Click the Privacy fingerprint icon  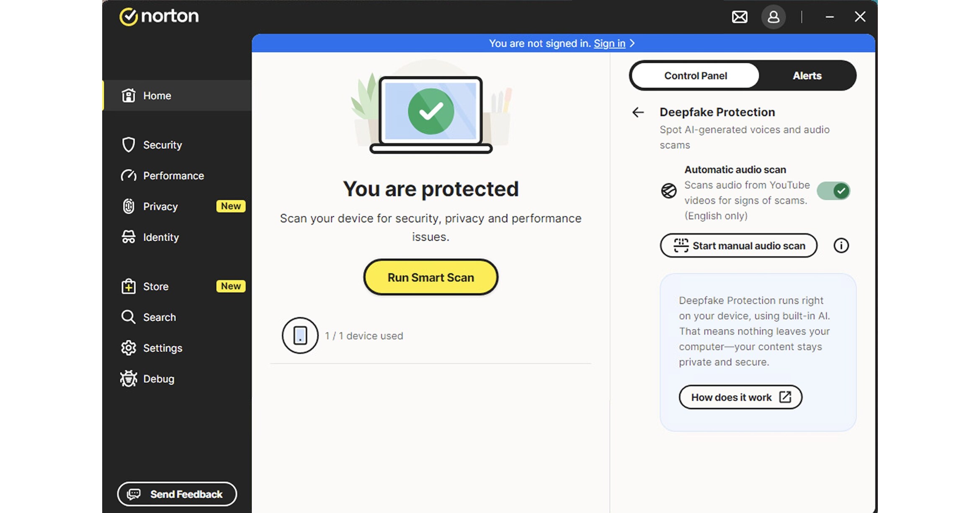pyautogui.click(x=129, y=206)
